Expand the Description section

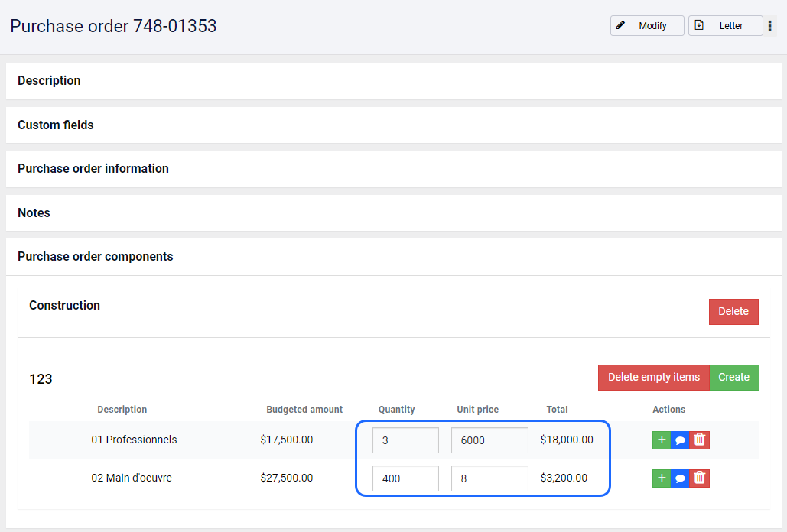[x=393, y=81]
